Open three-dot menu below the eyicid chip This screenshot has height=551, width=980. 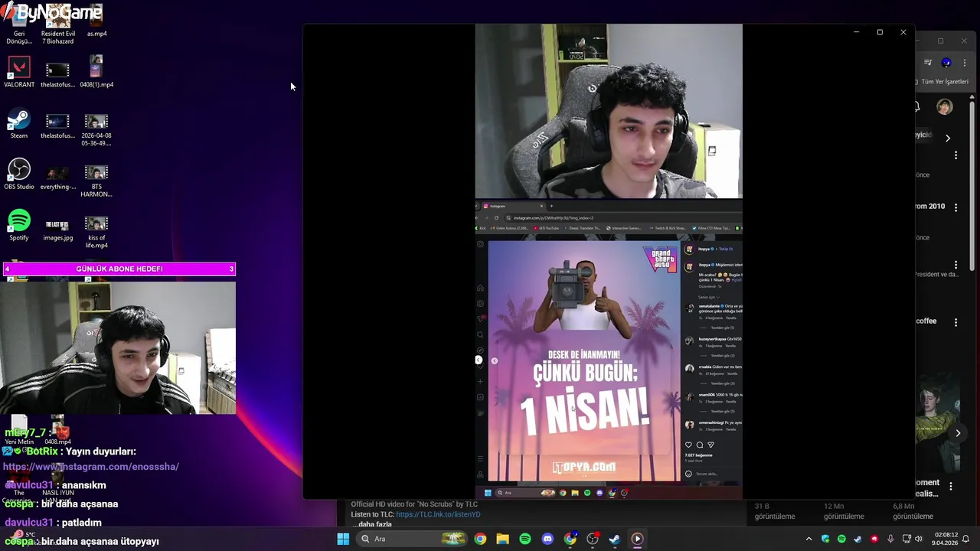pyautogui.click(x=955, y=155)
